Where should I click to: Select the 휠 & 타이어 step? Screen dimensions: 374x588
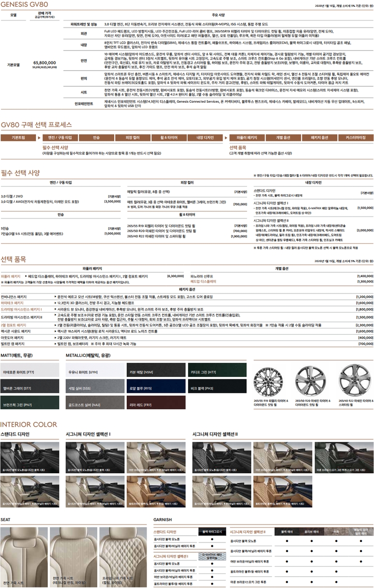point(169,138)
